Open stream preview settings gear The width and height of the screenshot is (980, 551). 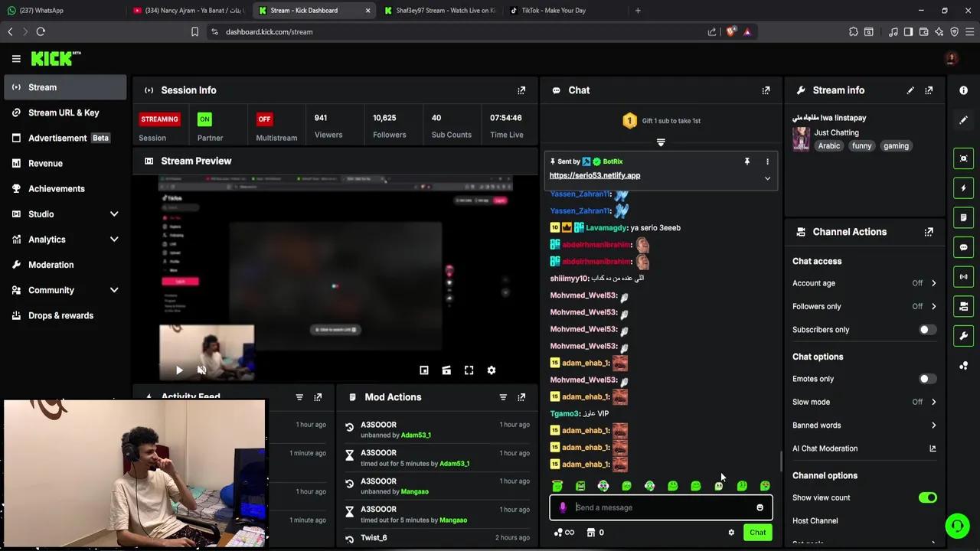click(x=492, y=370)
